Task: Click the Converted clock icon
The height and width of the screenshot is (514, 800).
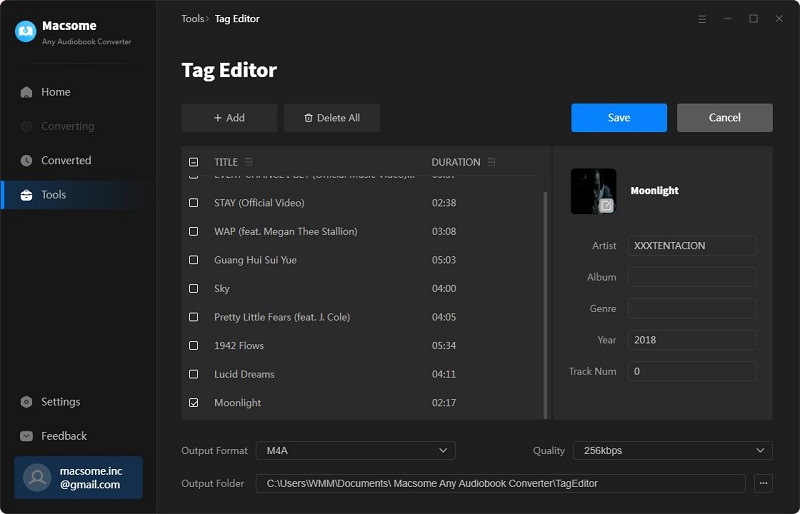Action: [x=26, y=160]
